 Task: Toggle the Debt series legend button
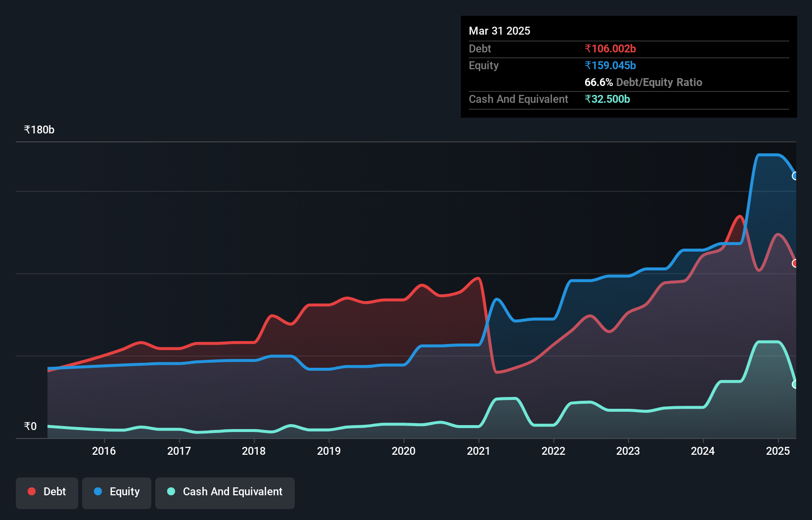(x=47, y=493)
